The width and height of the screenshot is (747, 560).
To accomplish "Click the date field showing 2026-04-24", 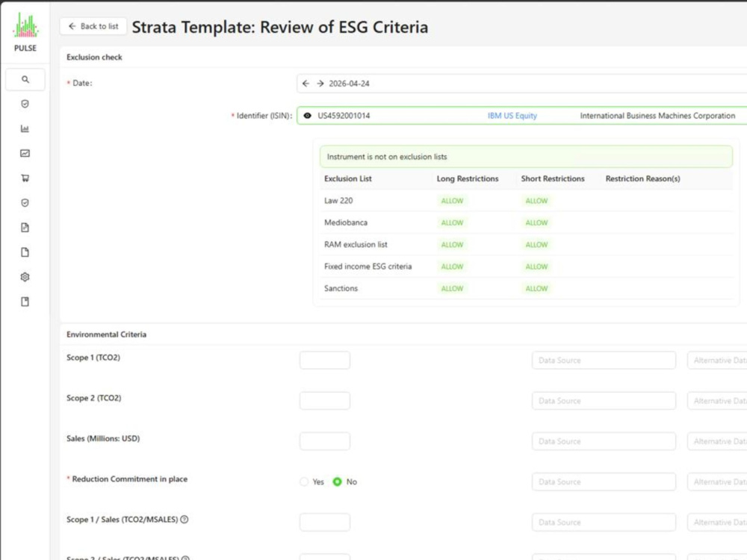I will (x=521, y=84).
